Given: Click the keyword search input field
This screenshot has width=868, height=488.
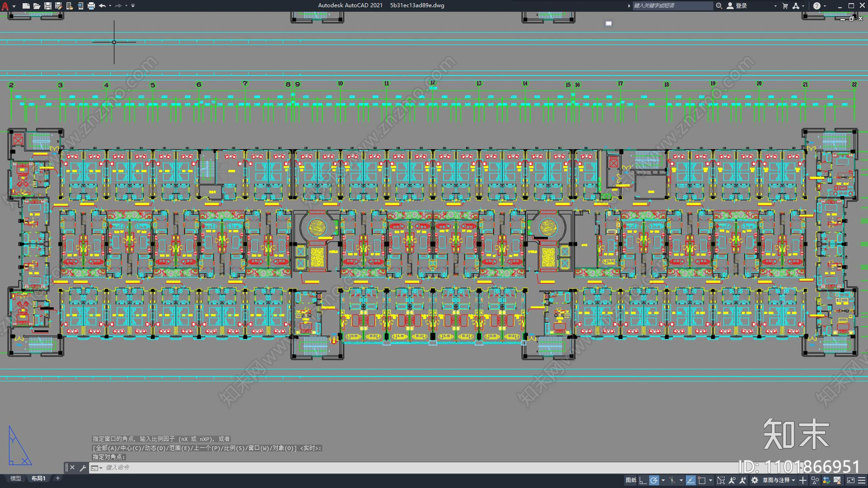Looking at the screenshot, I should tap(673, 5).
